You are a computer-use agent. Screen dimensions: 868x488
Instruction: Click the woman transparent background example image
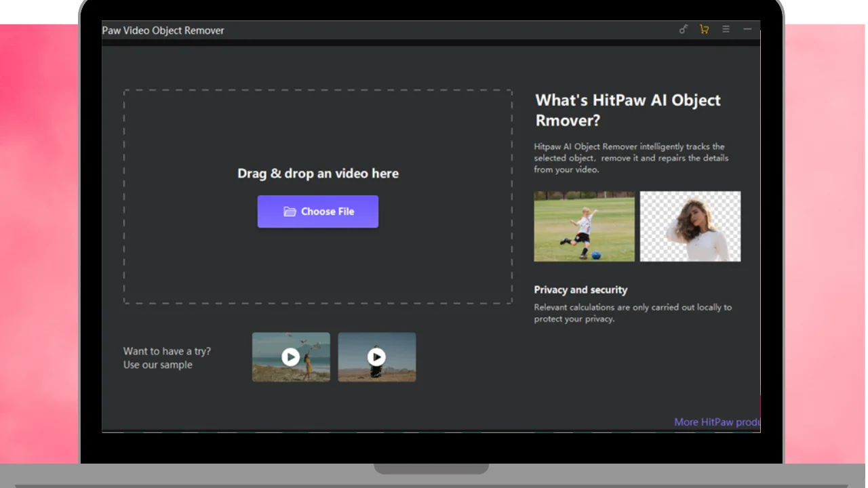pos(690,226)
